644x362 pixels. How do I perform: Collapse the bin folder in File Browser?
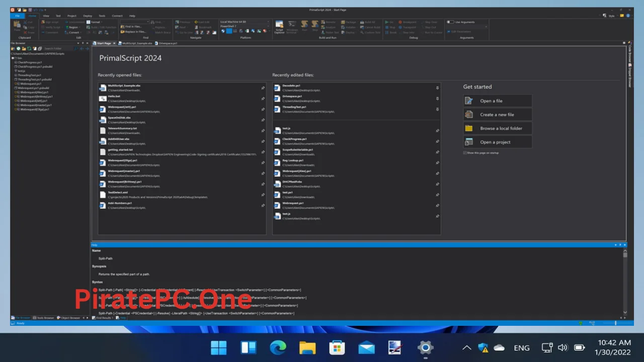point(13,58)
